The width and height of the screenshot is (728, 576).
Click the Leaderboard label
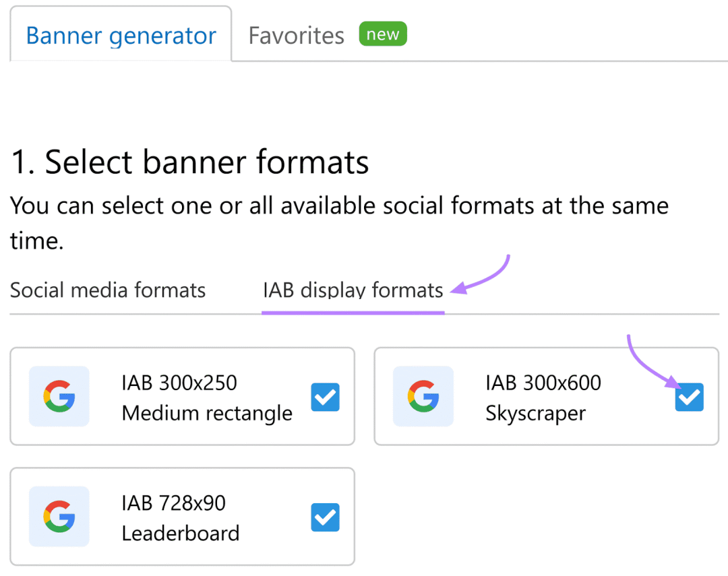181,534
